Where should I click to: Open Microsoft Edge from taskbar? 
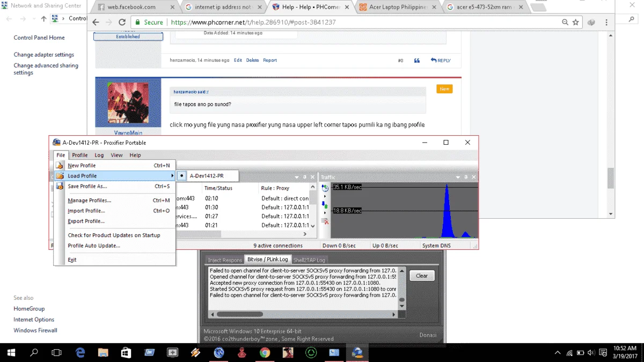(x=80, y=352)
